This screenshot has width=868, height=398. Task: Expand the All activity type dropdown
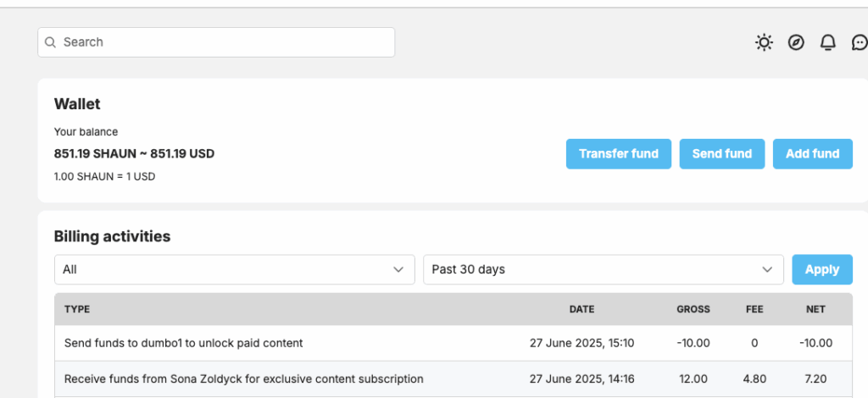tap(234, 270)
